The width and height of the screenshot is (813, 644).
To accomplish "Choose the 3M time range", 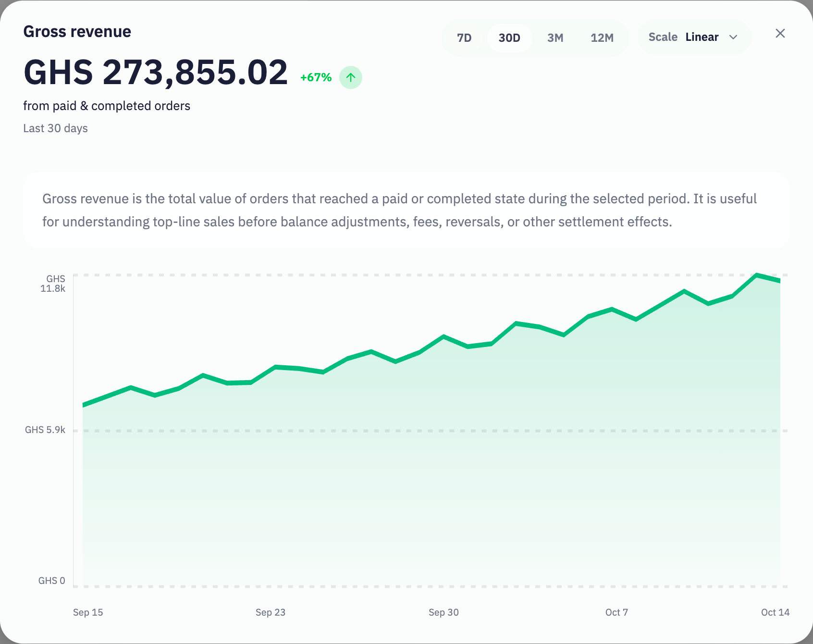I will (x=555, y=38).
